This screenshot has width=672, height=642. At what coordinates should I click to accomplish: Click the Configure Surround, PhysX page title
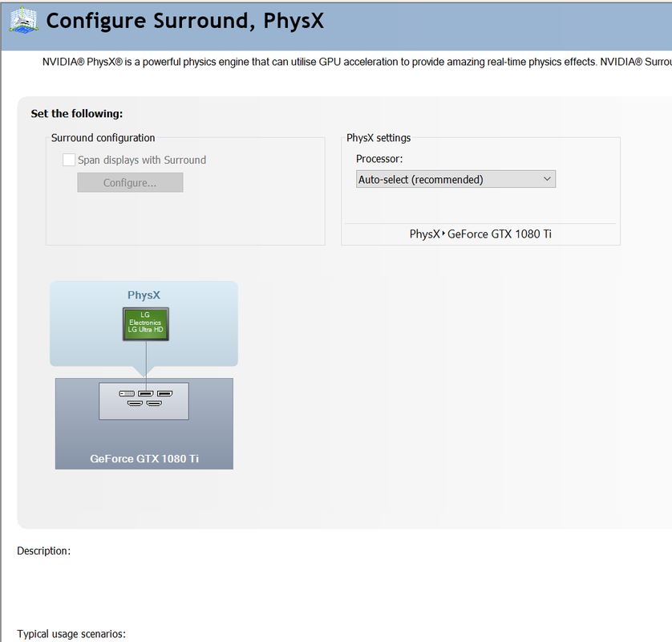(184, 21)
